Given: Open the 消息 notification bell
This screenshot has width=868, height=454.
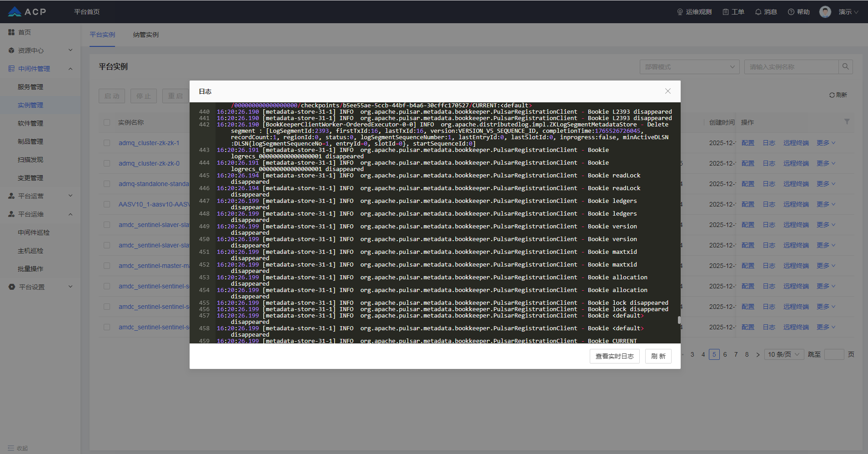Looking at the screenshot, I should 758,12.
